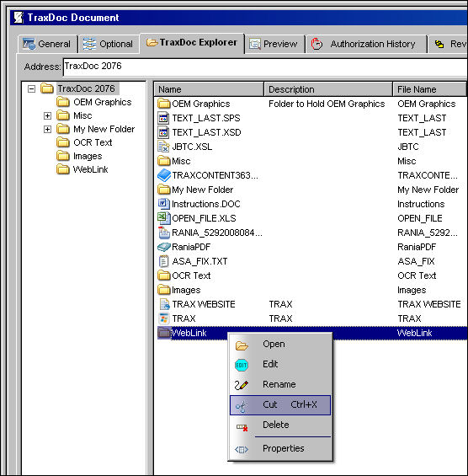The image size is (468, 476).
Task: Click the Word icon of Instructions.DOC
Action: point(164,204)
